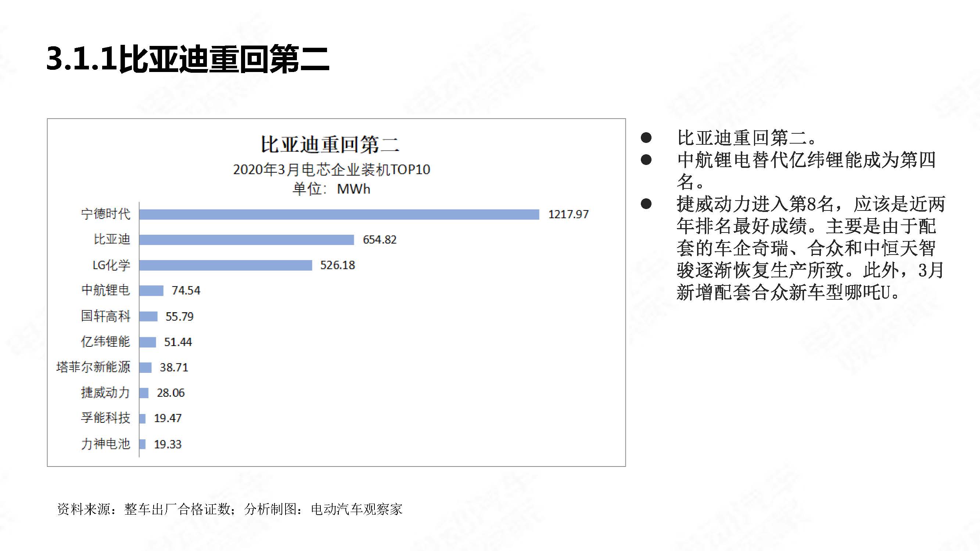Select the LG化学 bar

(226, 266)
